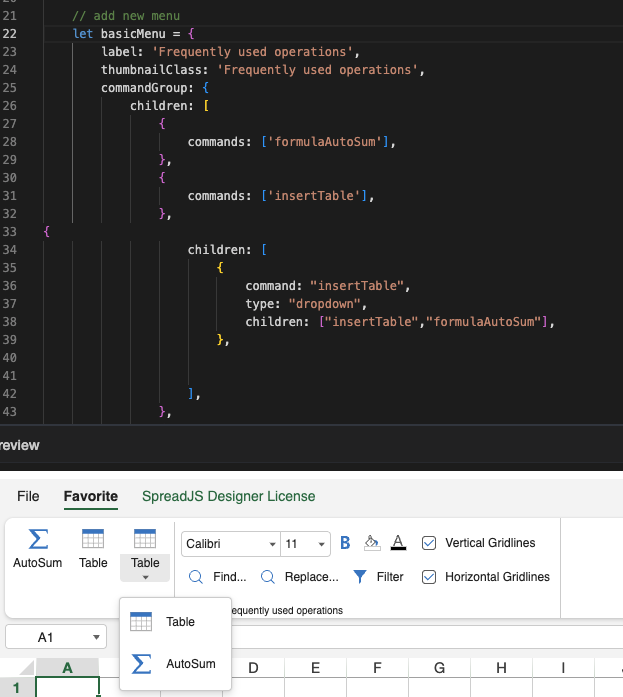The image size is (623, 697).
Task: Select column D header
Action: tap(253, 668)
